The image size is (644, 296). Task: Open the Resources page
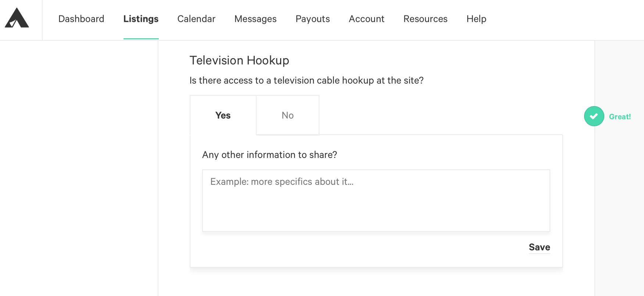425,19
